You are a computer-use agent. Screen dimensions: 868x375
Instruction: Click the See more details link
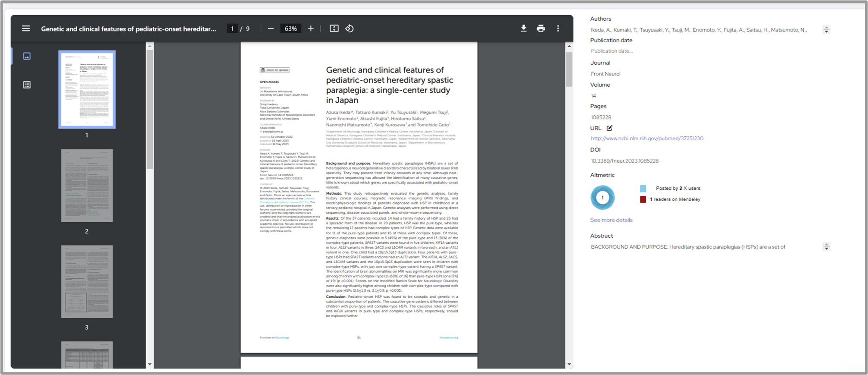pos(611,220)
